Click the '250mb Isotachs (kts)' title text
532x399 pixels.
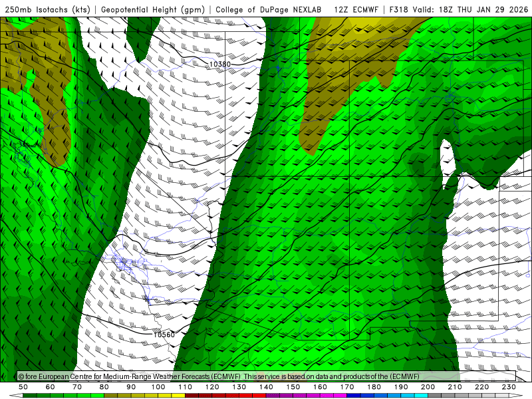[47, 9]
